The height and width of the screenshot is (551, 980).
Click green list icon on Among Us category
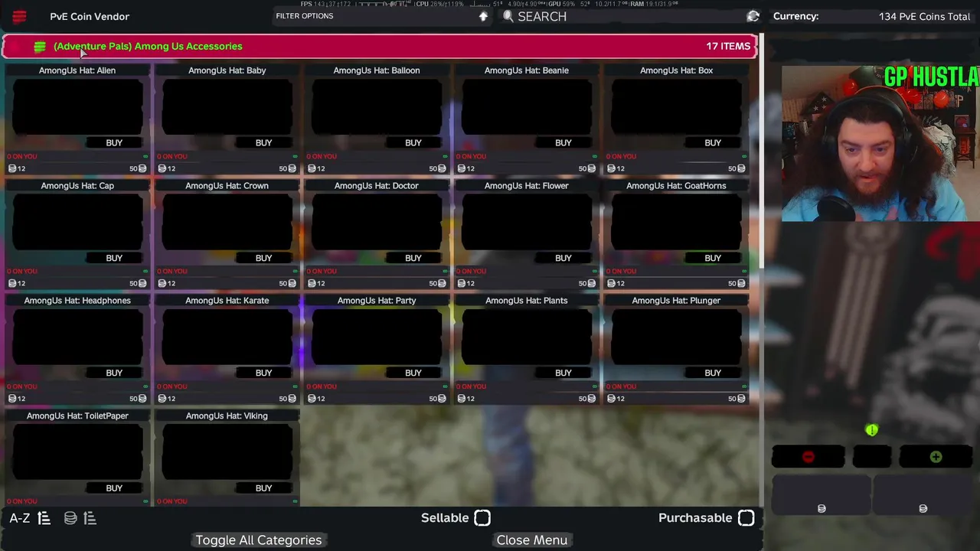coord(40,47)
